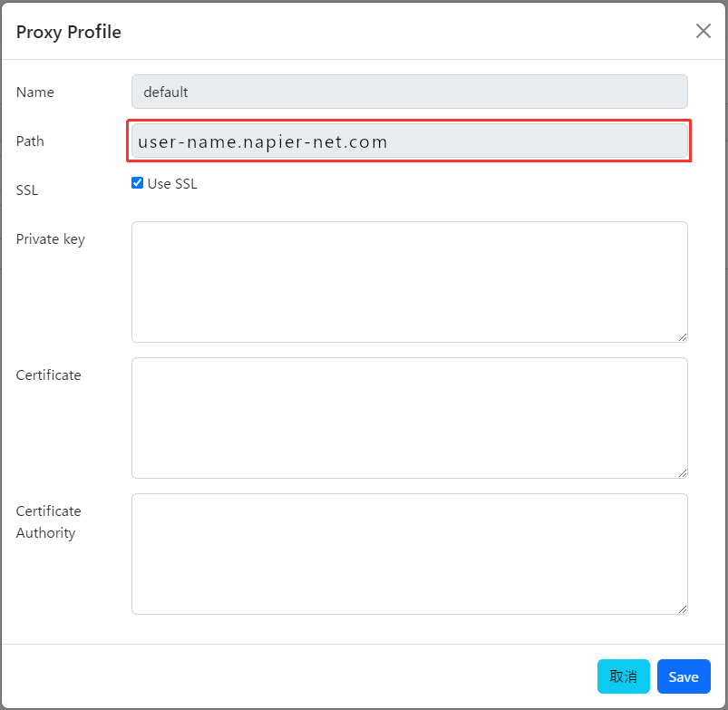Click the Private key box resize grip
The width and height of the screenshot is (728, 710).
pos(682,337)
